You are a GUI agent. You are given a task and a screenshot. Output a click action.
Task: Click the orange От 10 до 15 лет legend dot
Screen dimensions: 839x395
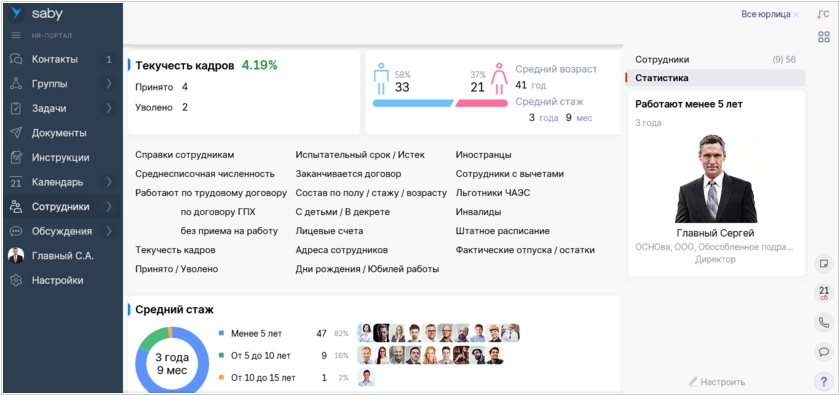click(222, 378)
